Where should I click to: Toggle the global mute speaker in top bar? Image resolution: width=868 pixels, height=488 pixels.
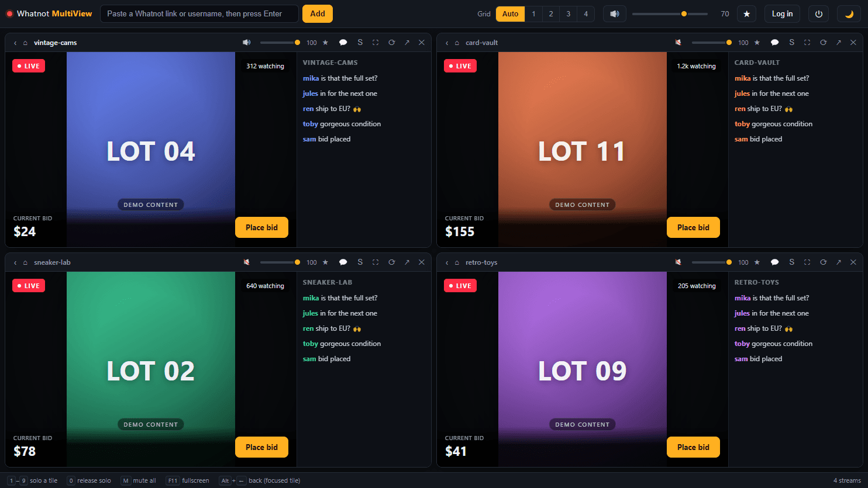[x=614, y=14]
